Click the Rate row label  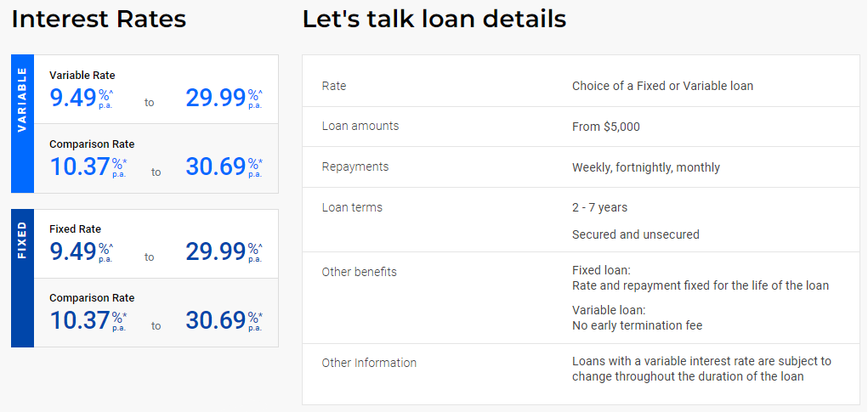click(334, 86)
